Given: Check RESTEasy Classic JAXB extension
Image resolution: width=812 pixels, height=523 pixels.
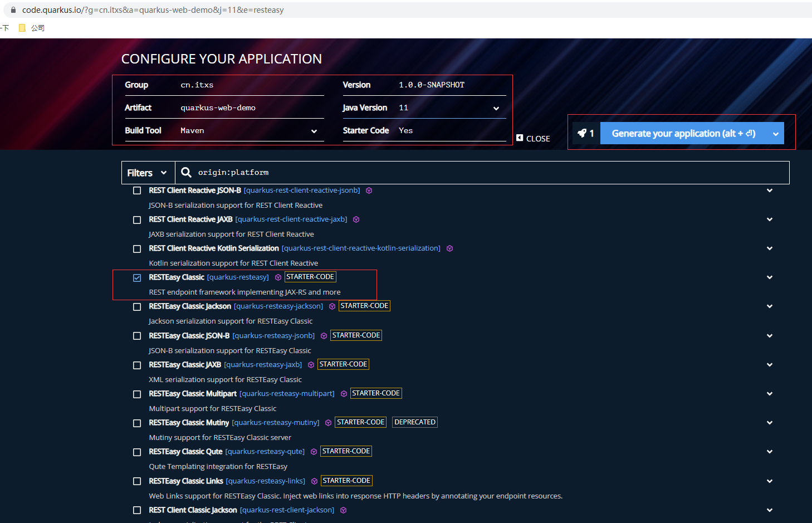Looking at the screenshot, I should 137,365.
